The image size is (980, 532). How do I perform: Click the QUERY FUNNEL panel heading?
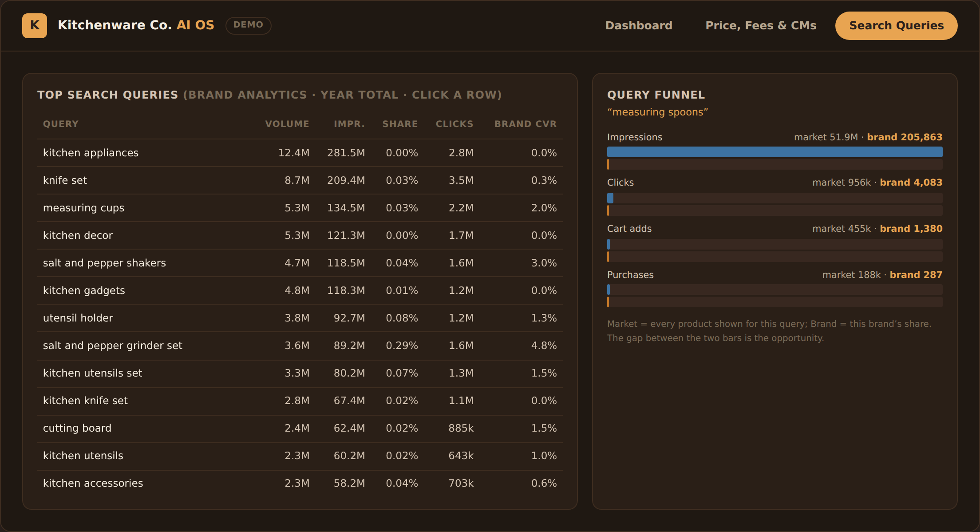656,95
